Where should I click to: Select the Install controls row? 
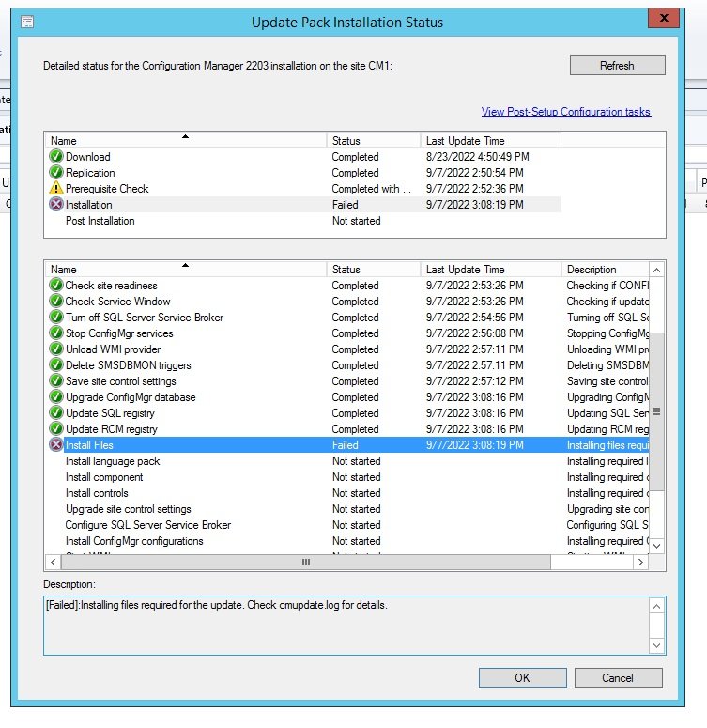tap(346, 493)
